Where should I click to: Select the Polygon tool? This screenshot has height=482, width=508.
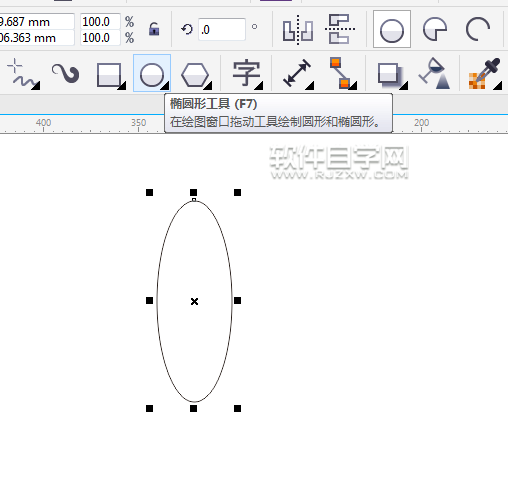pos(195,75)
